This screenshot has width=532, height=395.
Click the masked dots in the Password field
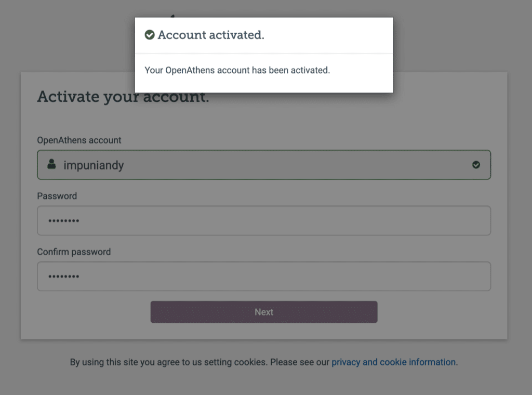[64, 221]
